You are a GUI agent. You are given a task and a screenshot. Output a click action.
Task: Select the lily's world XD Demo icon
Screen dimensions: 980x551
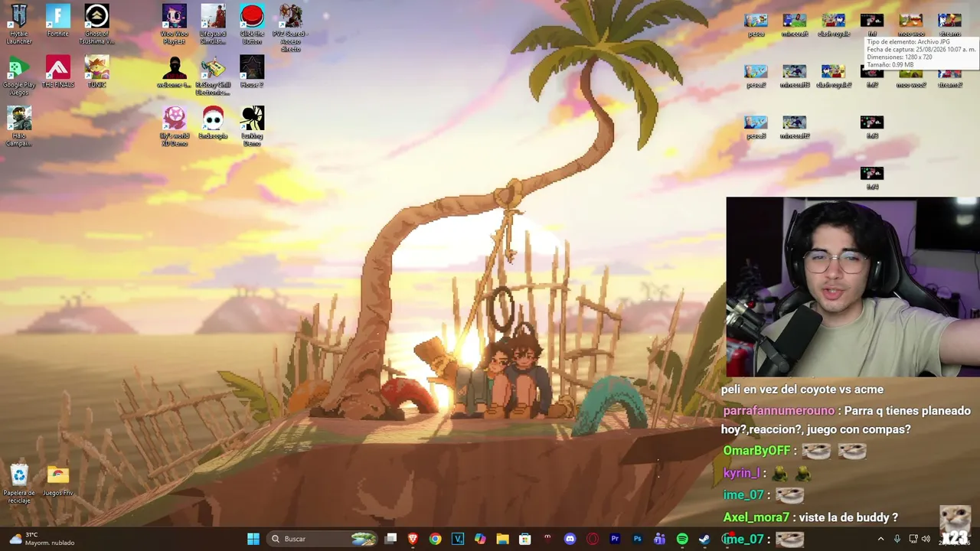175,126
